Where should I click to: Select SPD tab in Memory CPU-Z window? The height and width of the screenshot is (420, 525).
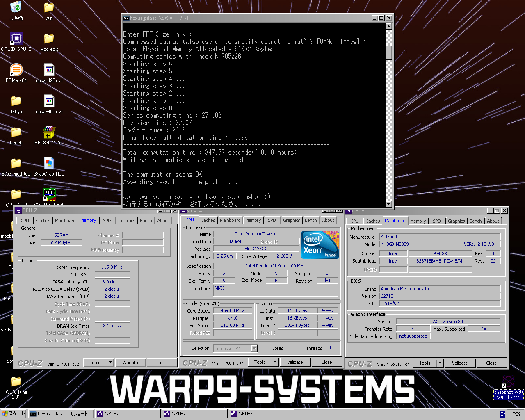[x=107, y=221]
